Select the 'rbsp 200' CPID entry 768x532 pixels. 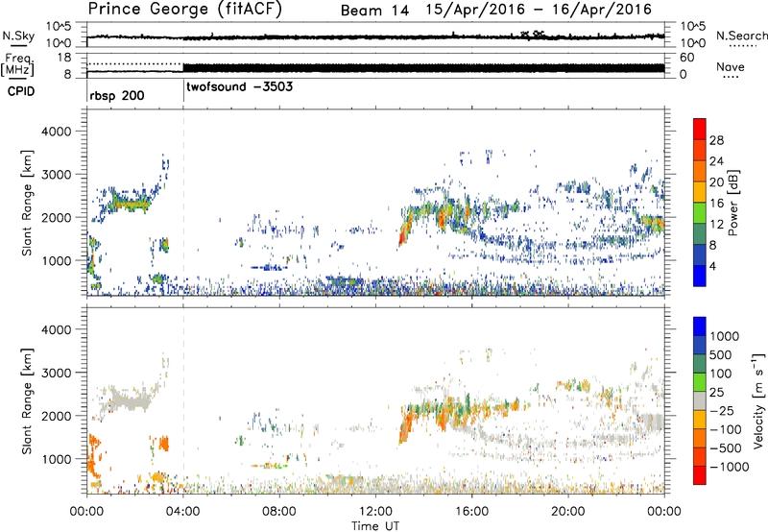[117, 95]
